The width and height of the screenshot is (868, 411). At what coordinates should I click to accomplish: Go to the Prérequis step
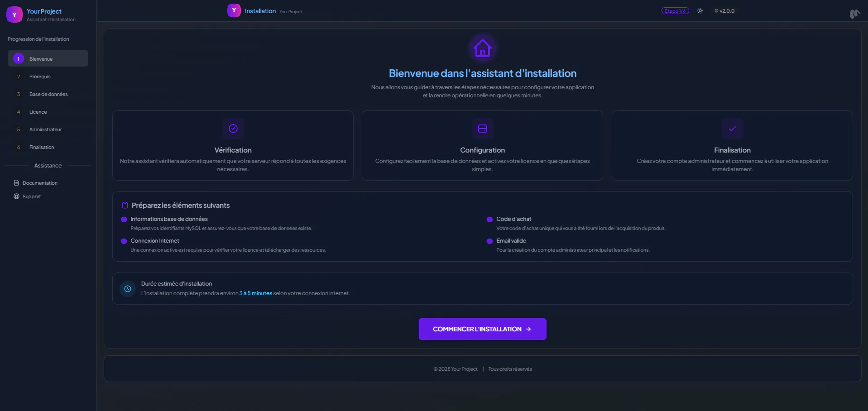click(x=40, y=76)
